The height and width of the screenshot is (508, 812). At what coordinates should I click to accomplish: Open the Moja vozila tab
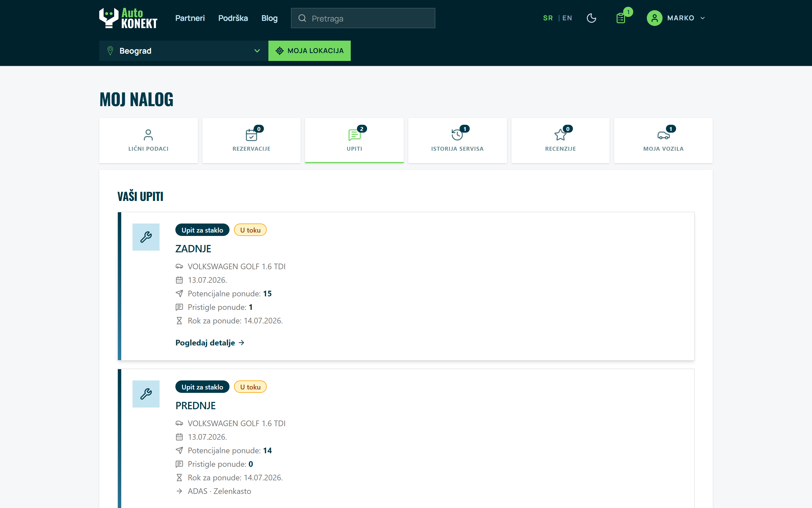pyautogui.click(x=663, y=141)
